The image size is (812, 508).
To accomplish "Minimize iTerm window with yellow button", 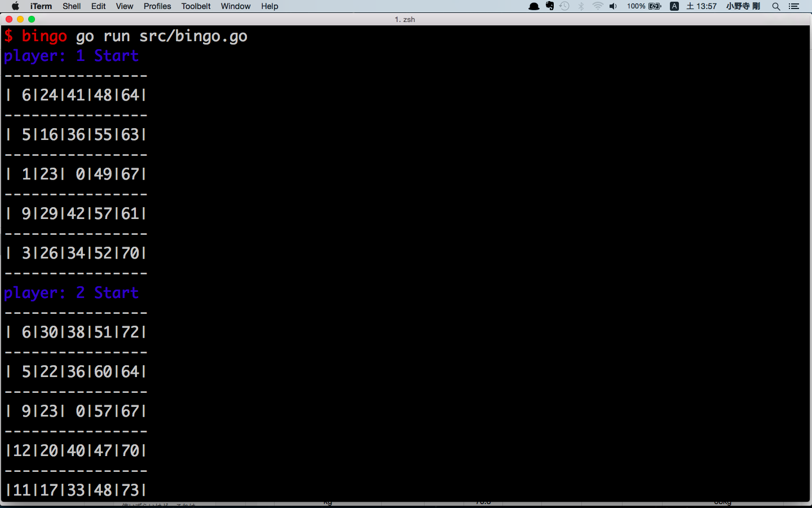I will 20,19.
